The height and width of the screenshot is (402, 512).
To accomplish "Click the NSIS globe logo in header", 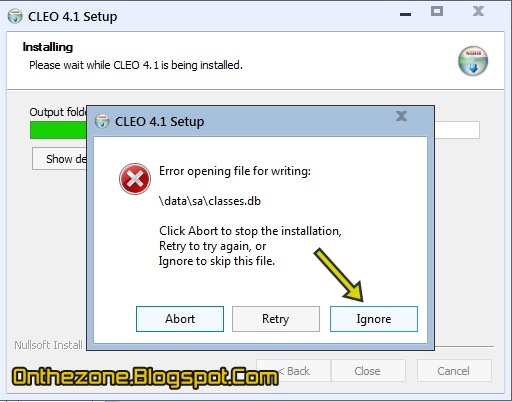I will pyautogui.click(x=473, y=61).
